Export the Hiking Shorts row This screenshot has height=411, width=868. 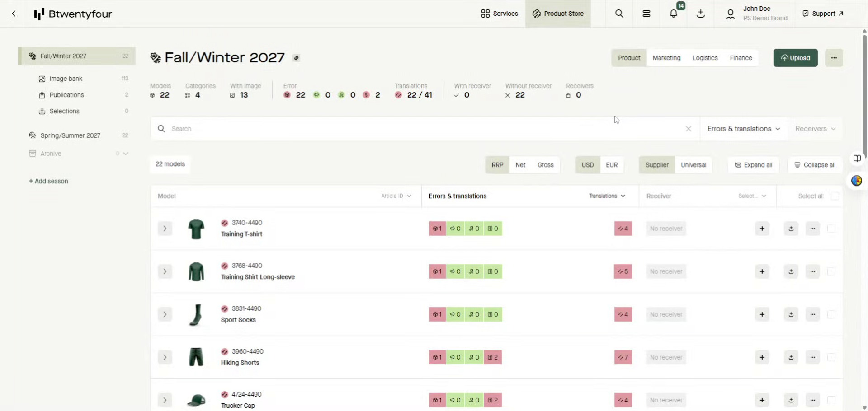791,357
